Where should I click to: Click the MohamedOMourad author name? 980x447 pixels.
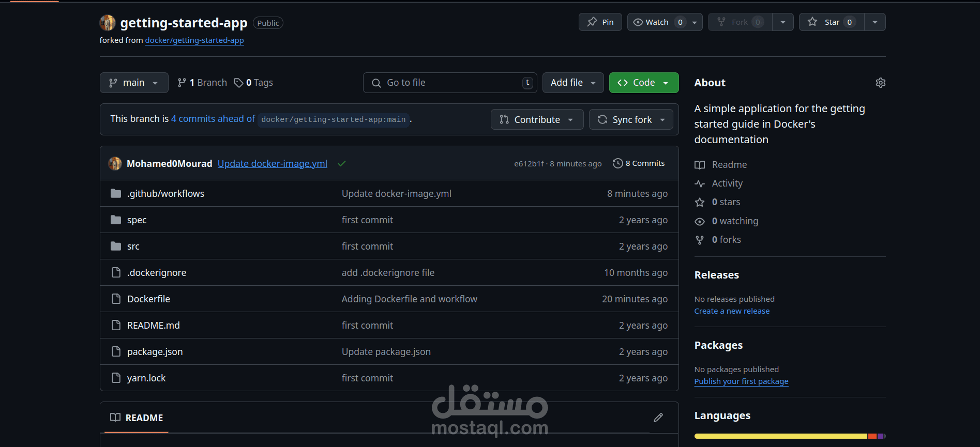pos(169,163)
